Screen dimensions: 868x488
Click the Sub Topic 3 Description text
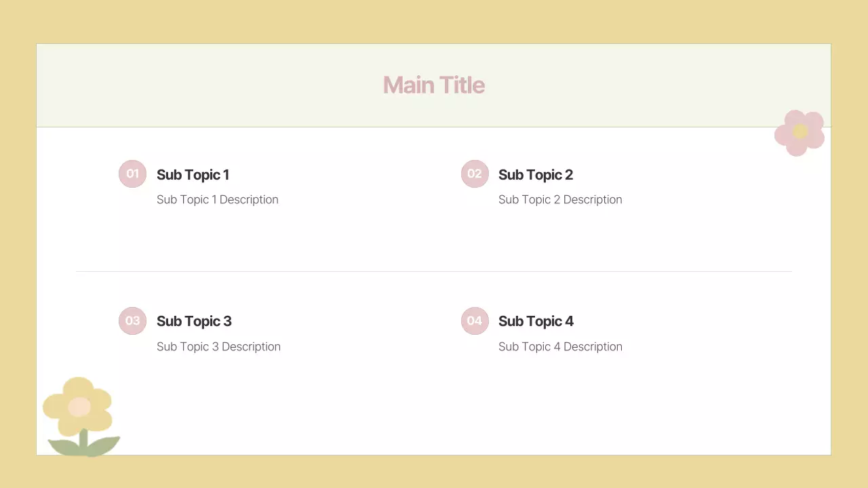click(218, 346)
